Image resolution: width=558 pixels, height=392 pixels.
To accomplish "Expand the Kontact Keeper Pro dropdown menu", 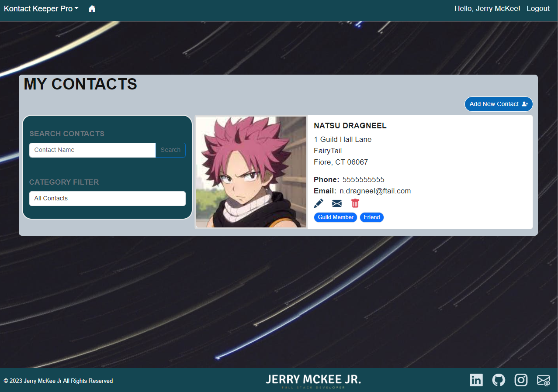I will (41, 9).
